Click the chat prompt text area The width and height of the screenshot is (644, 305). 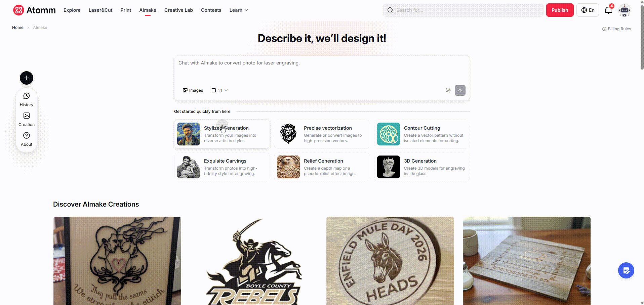(x=322, y=71)
